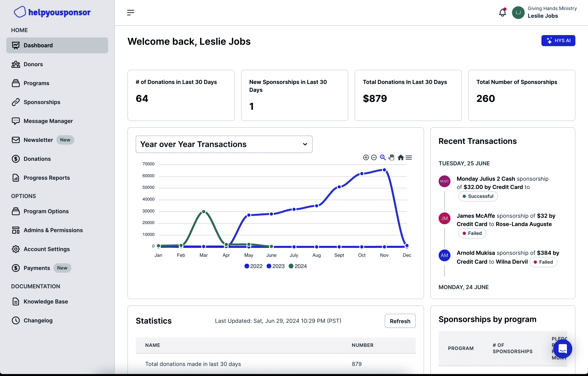
Task: Click the chart zoom in plus icon
Action: coord(366,157)
